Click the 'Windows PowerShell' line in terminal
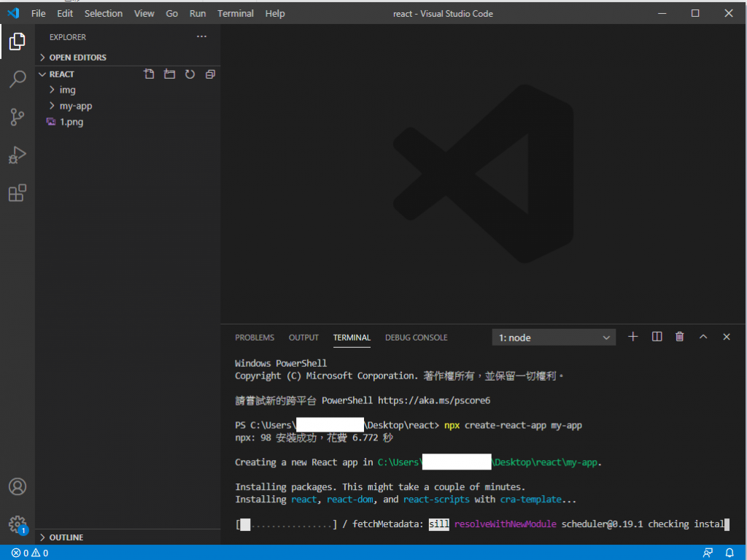This screenshot has height=560, width=747. click(281, 363)
